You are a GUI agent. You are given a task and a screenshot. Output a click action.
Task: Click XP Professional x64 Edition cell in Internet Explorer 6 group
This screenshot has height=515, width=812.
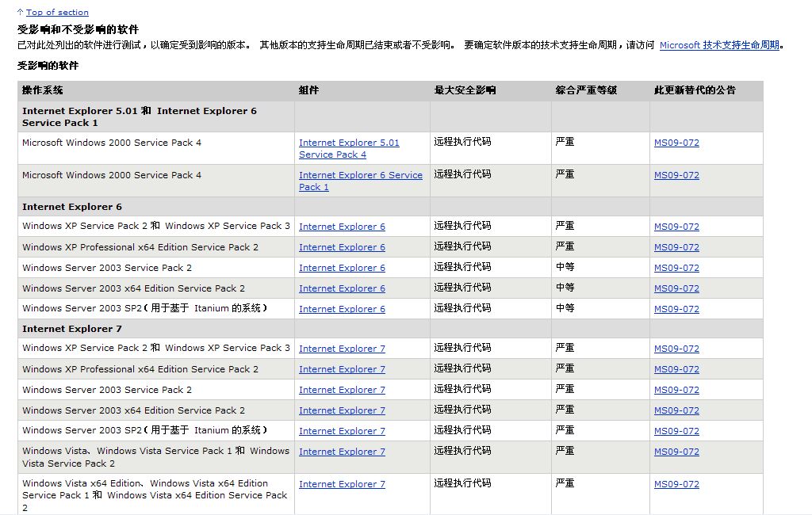[x=156, y=247]
